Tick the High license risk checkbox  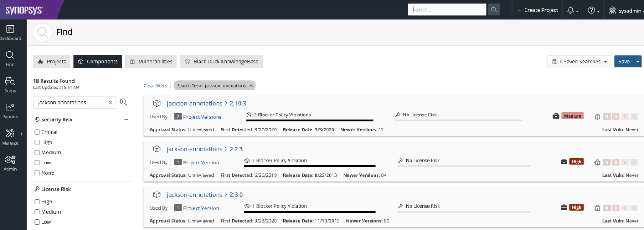(x=37, y=202)
